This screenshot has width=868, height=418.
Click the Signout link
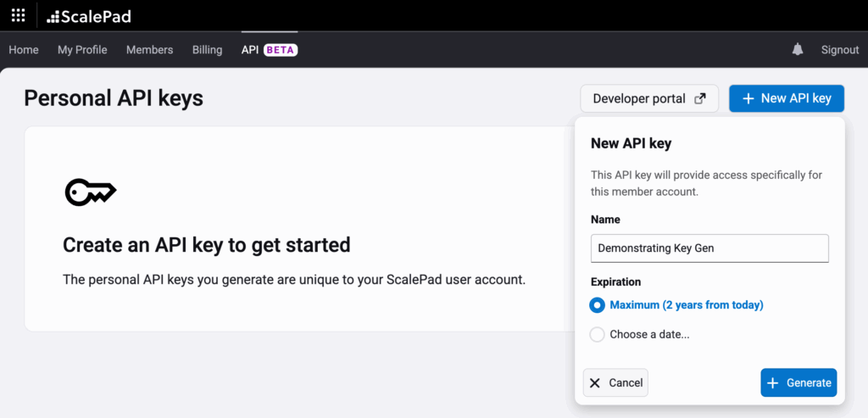tap(839, 50)
